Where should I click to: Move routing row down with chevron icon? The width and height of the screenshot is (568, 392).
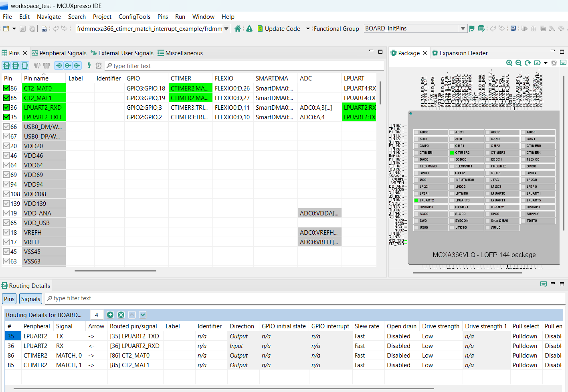coord(143,315)
